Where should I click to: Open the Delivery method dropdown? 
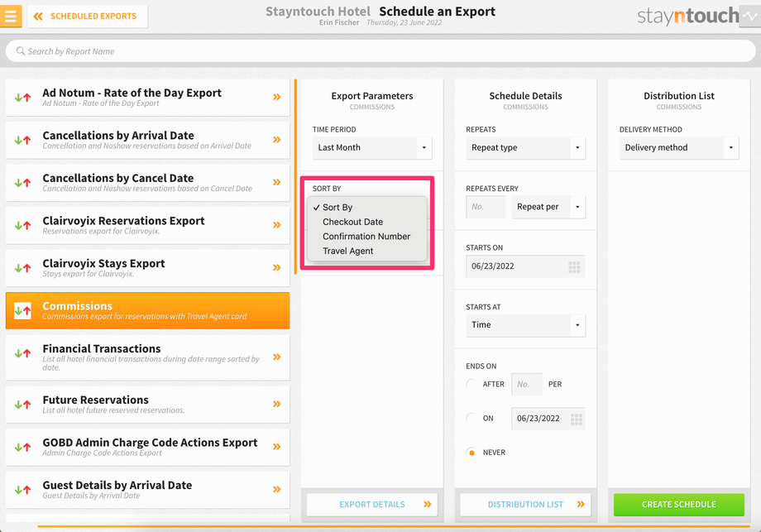[679, 147]
